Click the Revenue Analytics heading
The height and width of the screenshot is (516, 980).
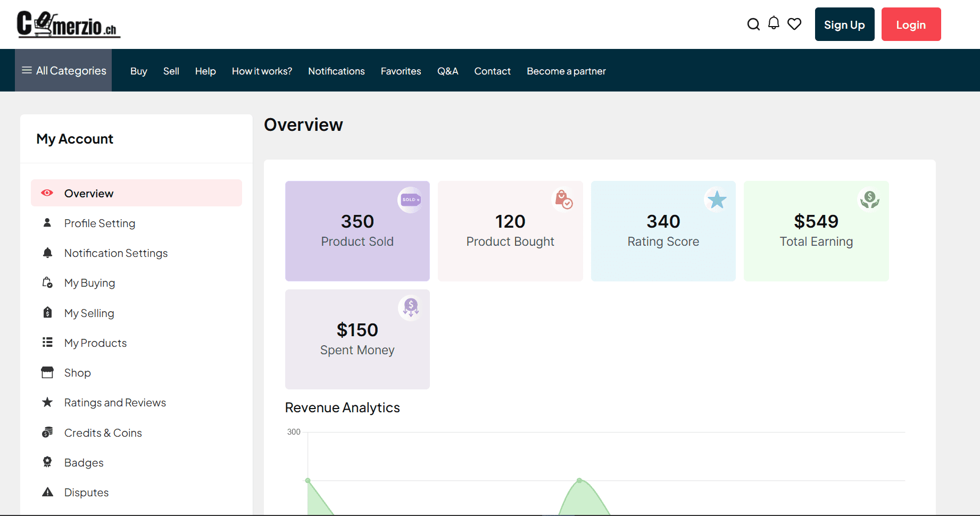pyautogui.click(x=342, y=407)
